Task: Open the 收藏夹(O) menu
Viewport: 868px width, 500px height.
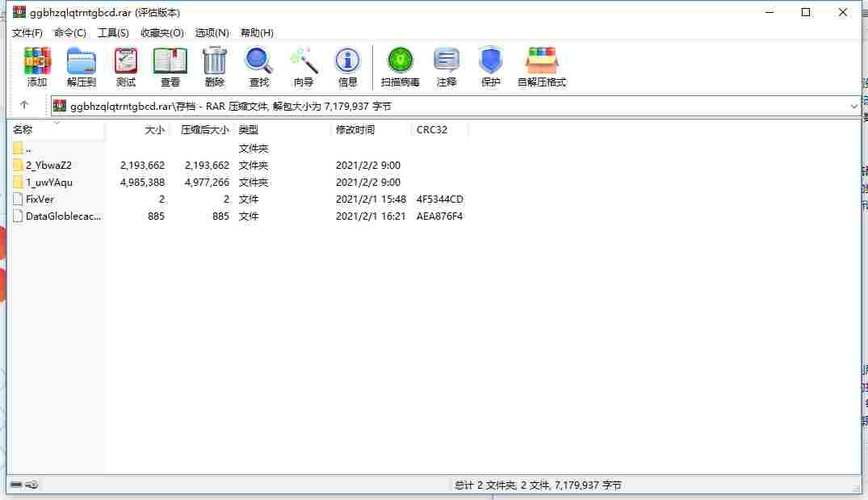Action: [161, 32]
